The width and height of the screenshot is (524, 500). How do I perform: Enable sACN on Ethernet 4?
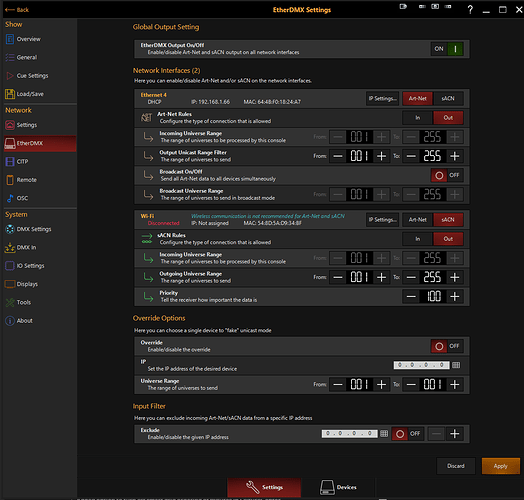click(x=448, y=99)
